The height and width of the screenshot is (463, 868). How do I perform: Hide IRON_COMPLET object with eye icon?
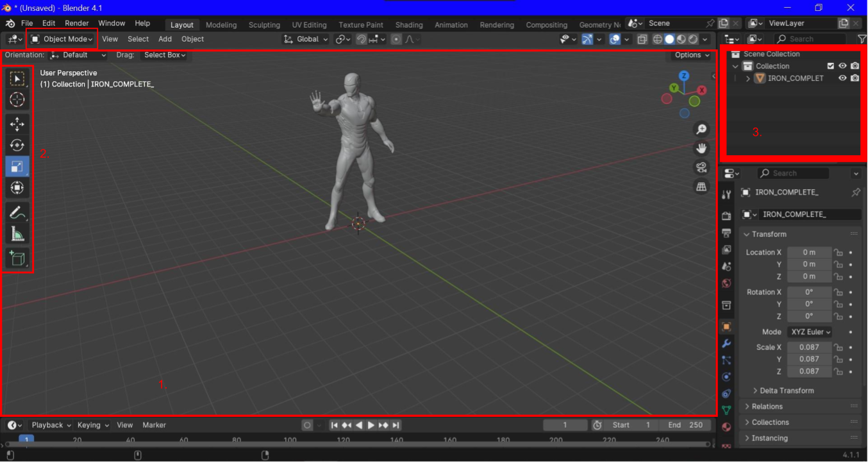(842, 78)
